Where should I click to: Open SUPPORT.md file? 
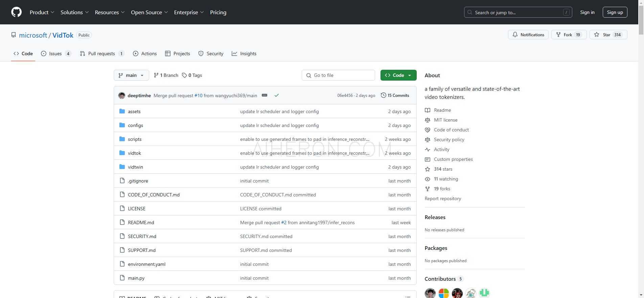(x=142, y=250)
